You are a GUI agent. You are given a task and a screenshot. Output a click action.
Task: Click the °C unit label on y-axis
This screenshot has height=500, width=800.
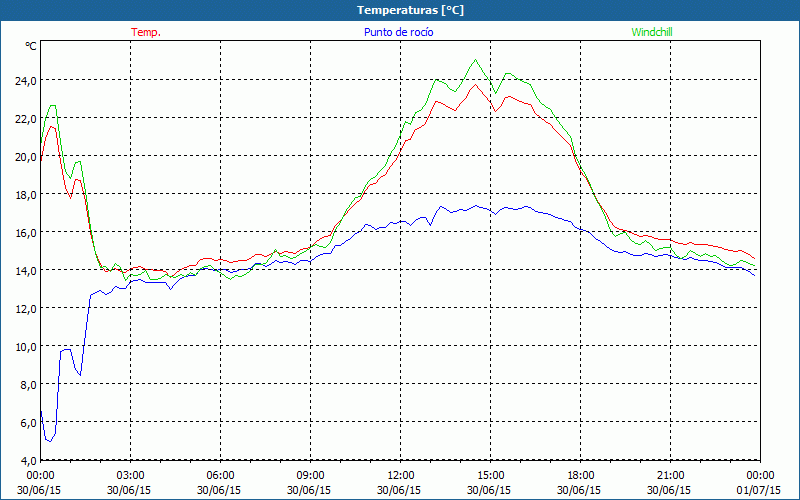(31, 46)
